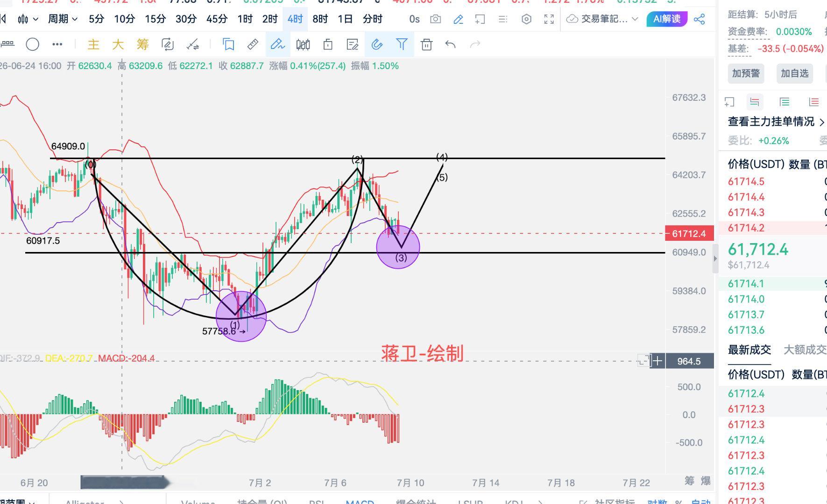Open the fullscreen expand icon
Screen dimensions: 827x504
(549, 19)
